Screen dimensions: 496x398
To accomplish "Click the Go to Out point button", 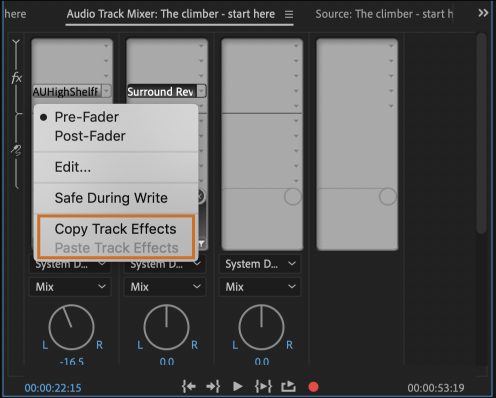I will click(x=213, y=387).
